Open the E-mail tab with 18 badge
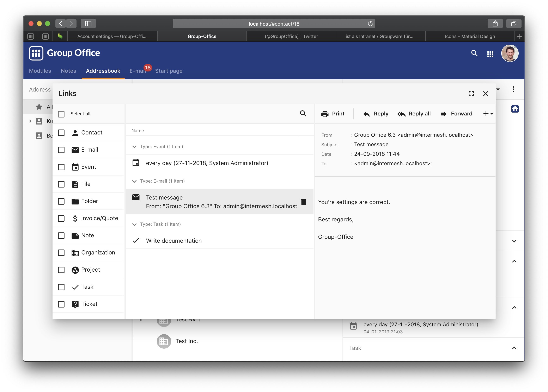Image resolution: width=548 pixels, height=392 pixels. point(138,71)
